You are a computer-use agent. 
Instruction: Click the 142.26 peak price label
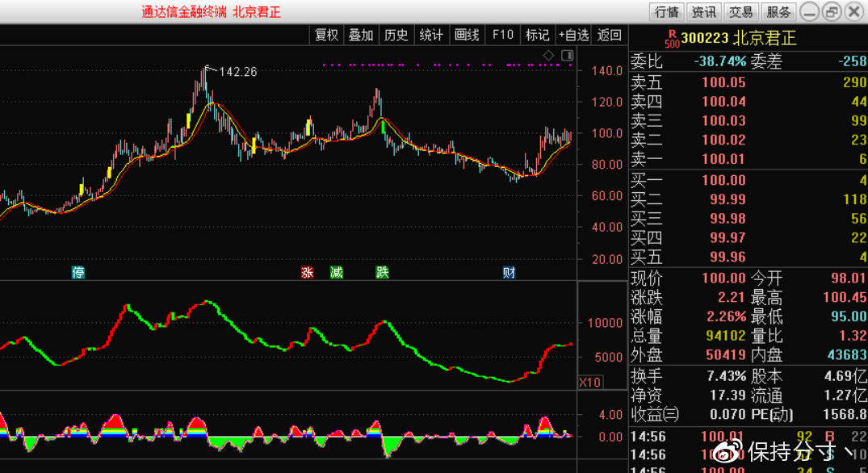click(237, 72)
